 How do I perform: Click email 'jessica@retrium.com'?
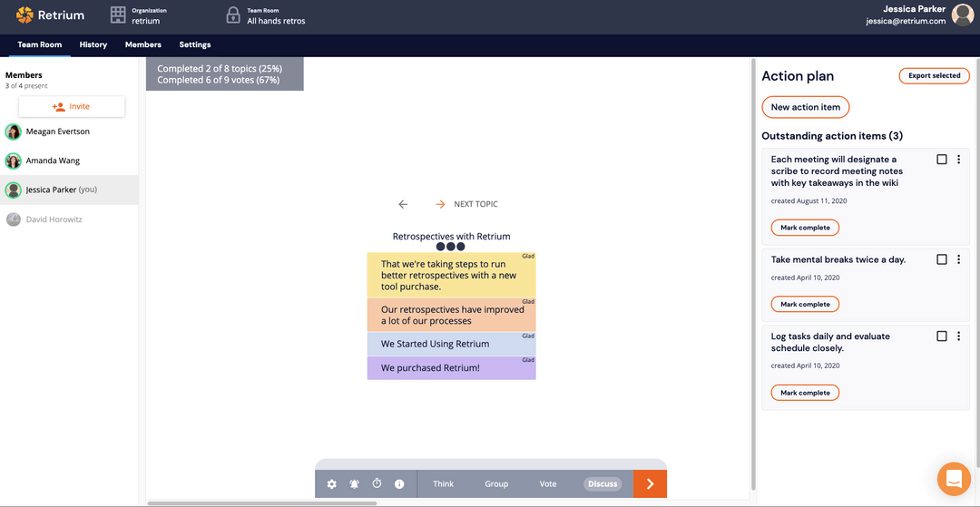[906, 21]
